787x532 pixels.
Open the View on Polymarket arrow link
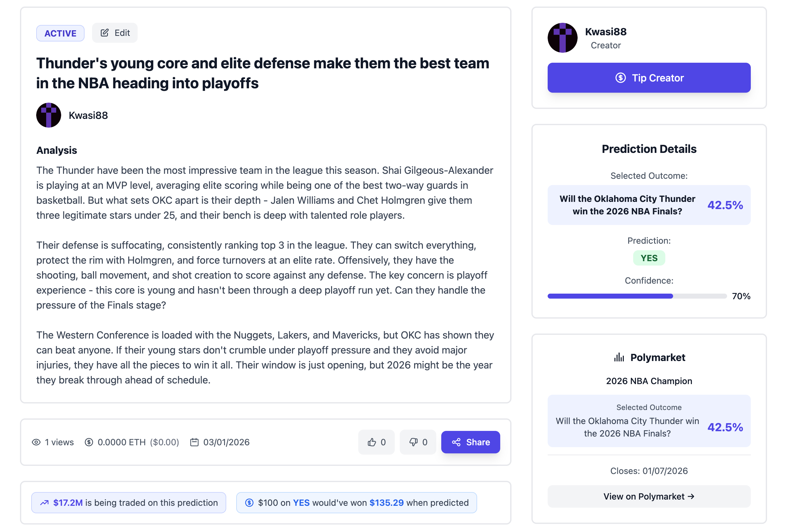[x=648, y=496]
